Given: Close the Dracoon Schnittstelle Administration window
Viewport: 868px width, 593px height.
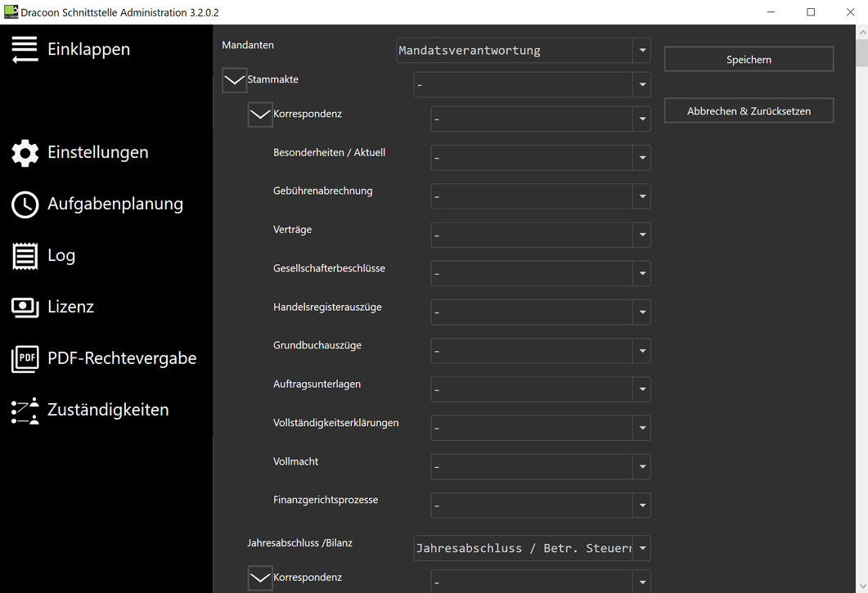Looking at the screenshot, I should (850, 11).
